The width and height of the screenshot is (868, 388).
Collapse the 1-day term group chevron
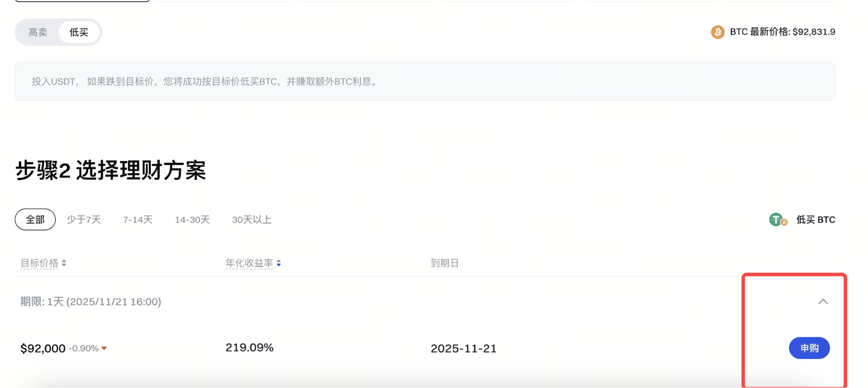(823, 302)
